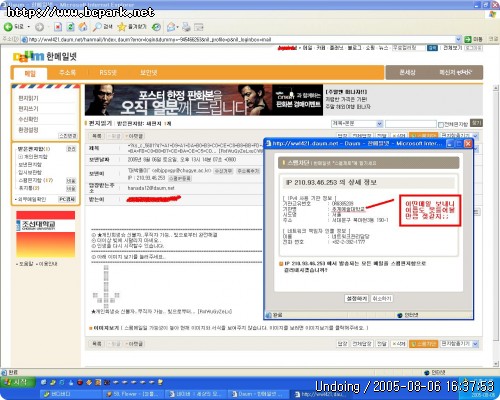This screenshot has height=400, width=500.
Task: Open the 환경설정 settings menu
Action: pyautogui.click(x=28, y=130)
